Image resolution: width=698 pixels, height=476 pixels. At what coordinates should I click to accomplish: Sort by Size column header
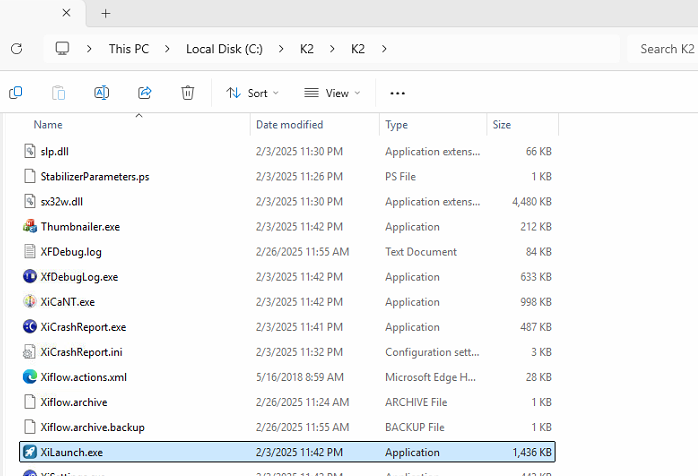[502, 125]
